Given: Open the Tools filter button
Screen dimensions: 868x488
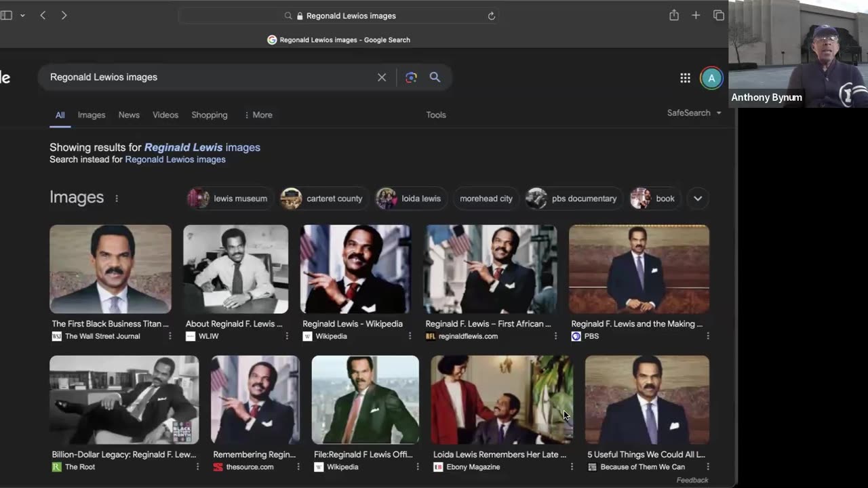Looking at the screenshot, I should [x=436, y=115].
